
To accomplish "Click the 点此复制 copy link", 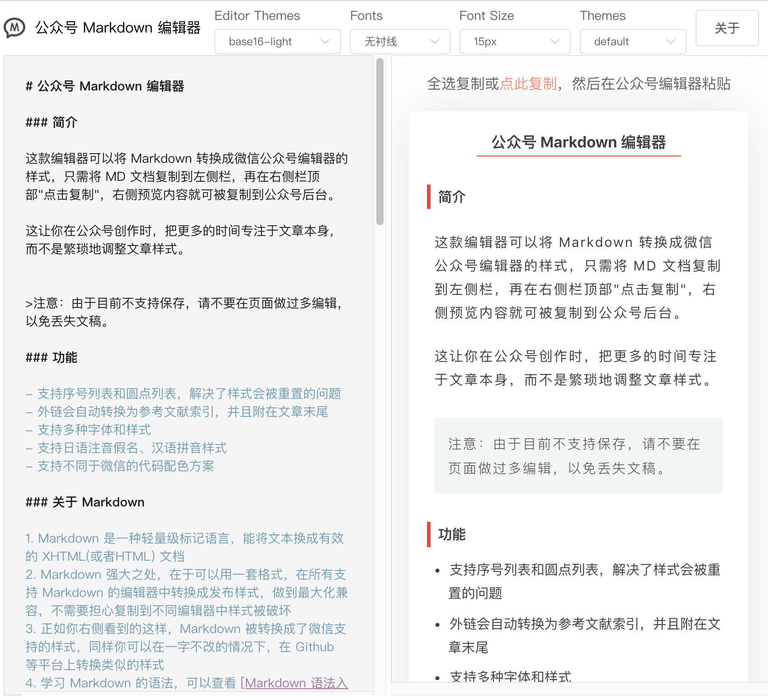I will pos(528,84).
